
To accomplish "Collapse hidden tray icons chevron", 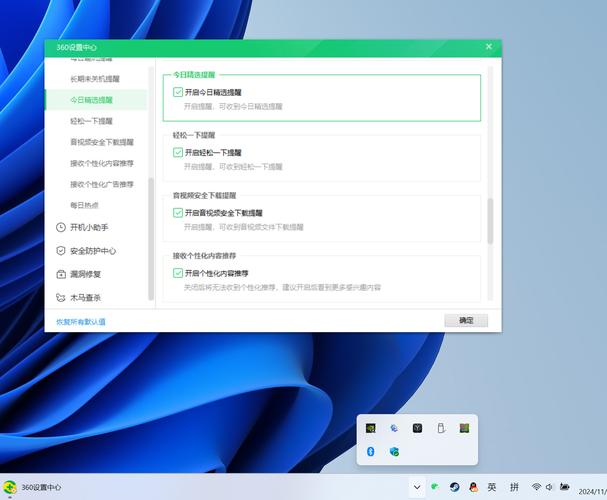I will (x=417, y=487).
